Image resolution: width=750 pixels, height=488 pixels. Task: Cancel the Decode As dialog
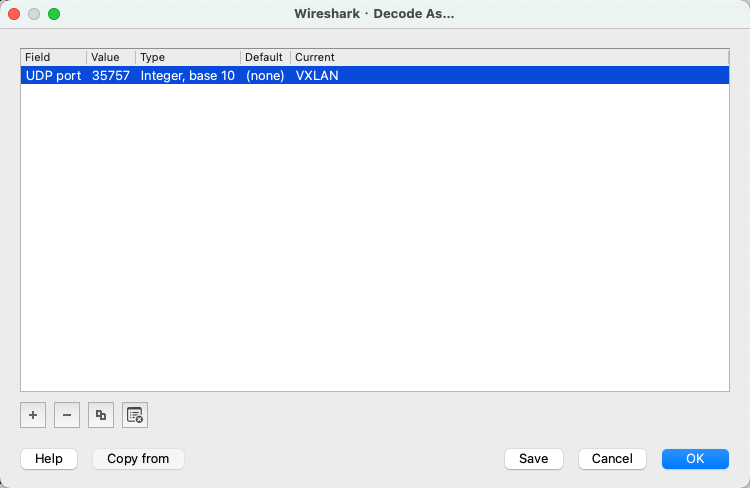[612, 459]
